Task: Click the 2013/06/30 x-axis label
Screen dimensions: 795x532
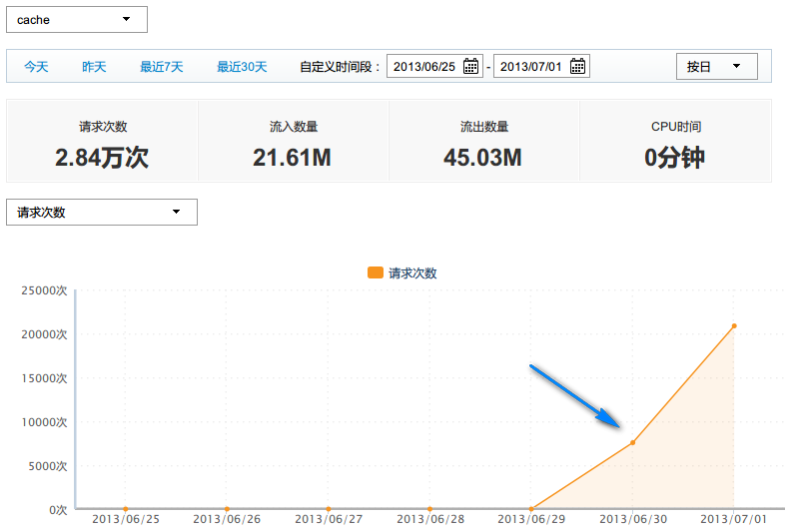Action: click(633, 519)
